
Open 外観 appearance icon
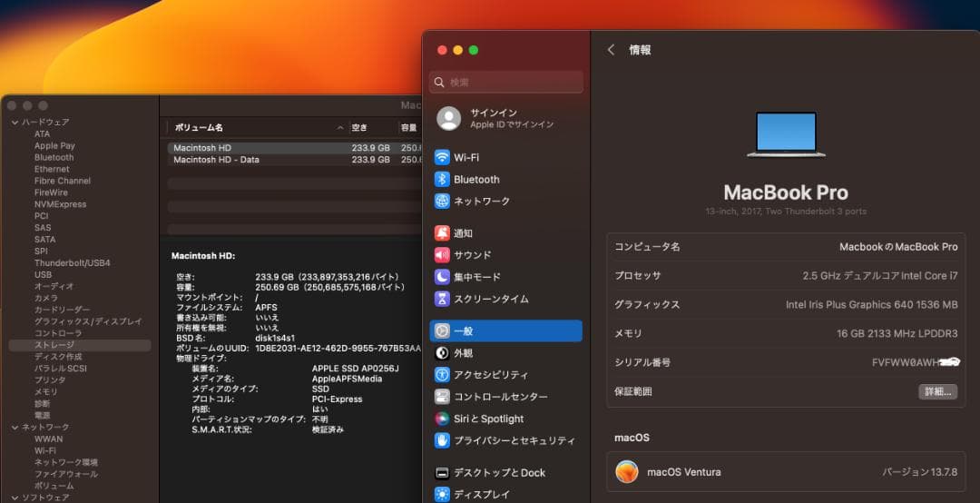point(442,353)
